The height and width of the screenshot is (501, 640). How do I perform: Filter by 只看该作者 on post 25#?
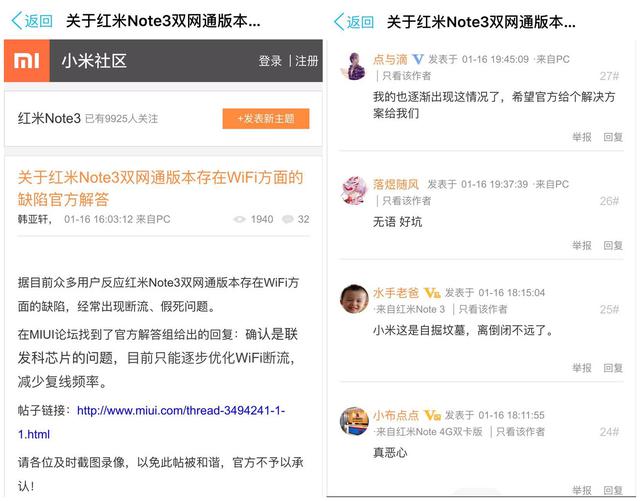point(483,309)
